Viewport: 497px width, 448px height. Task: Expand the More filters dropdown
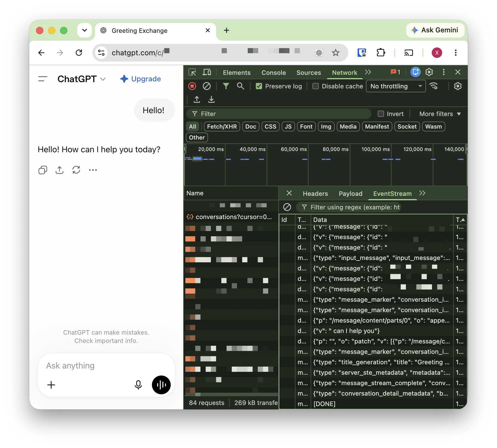click(x=440, y=114)
